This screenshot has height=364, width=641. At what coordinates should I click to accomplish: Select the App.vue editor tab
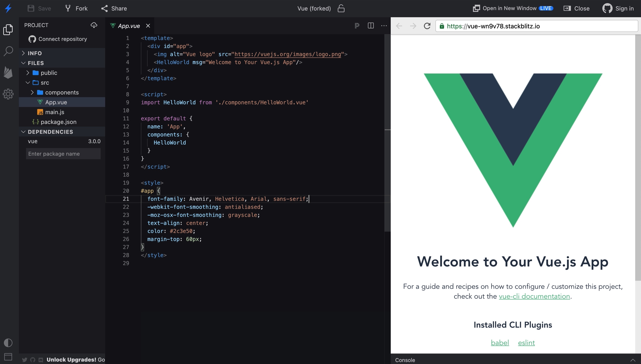(130, 26)
